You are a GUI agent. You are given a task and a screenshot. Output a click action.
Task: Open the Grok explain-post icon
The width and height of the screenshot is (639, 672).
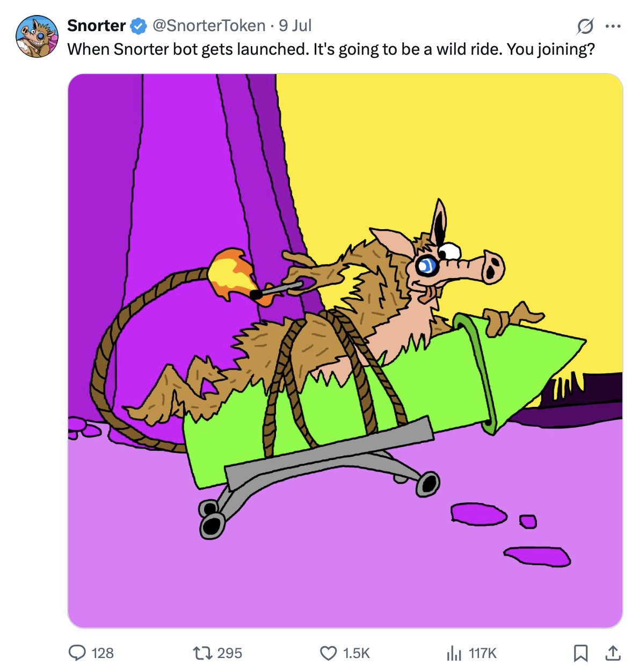pyautogui.click(x=585, y=26)
